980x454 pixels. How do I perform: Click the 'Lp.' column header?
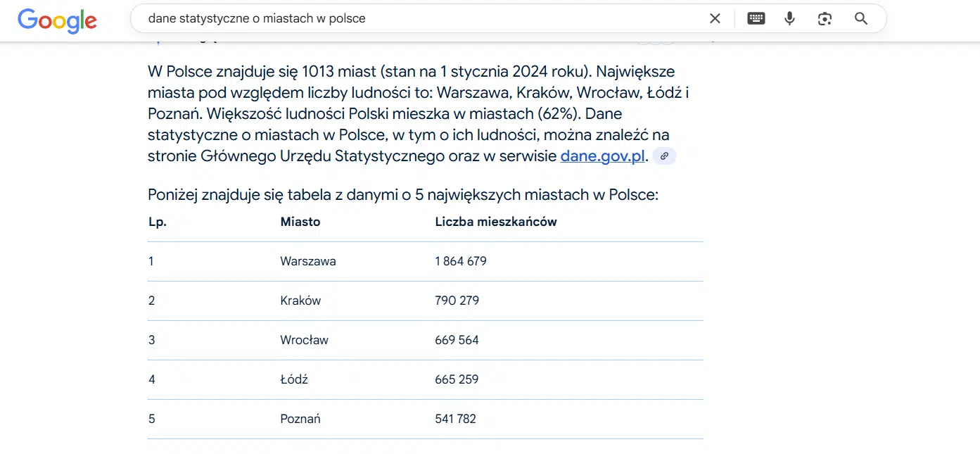pyautogui.click(x=158, y=222)
